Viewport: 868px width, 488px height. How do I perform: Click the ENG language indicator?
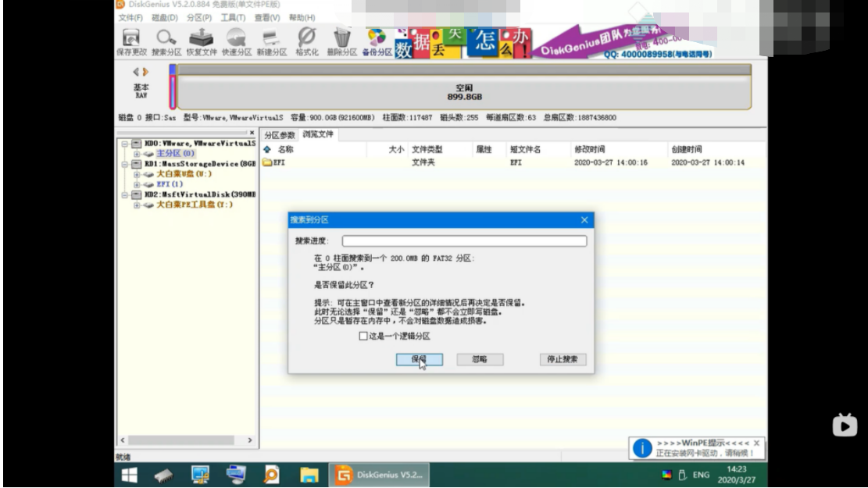pyautogui.click(x=701, y=475)
